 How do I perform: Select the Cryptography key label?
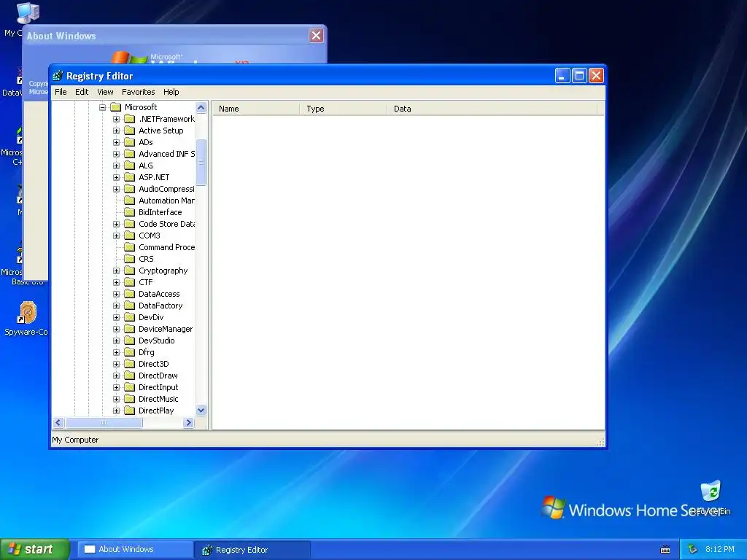point(163,271)
